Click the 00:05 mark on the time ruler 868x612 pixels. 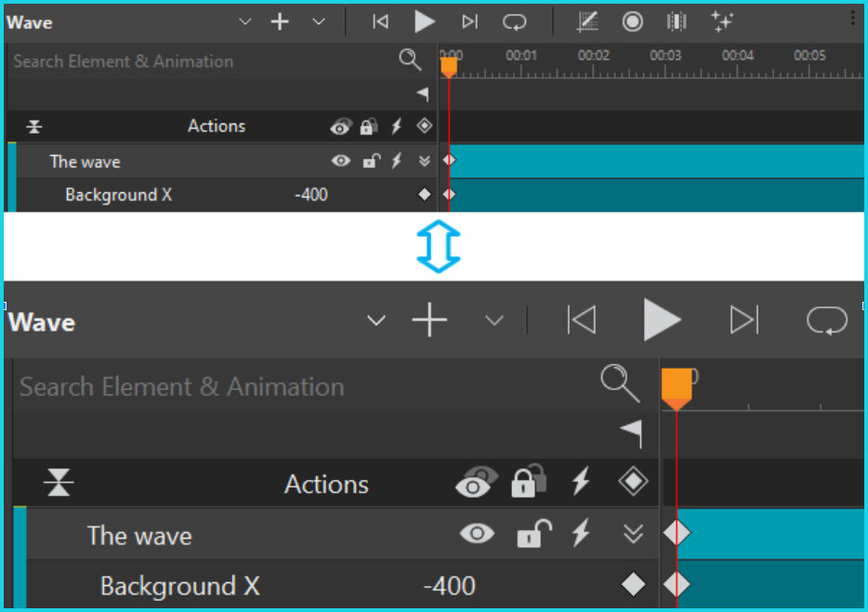[809, 56]
